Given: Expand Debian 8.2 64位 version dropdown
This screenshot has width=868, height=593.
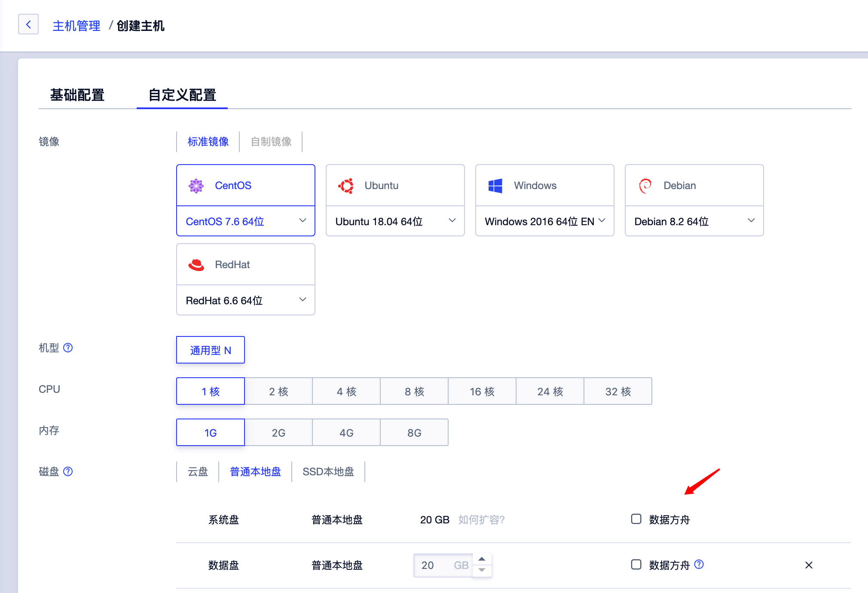Looking at the screenshot, I should 694,221.
